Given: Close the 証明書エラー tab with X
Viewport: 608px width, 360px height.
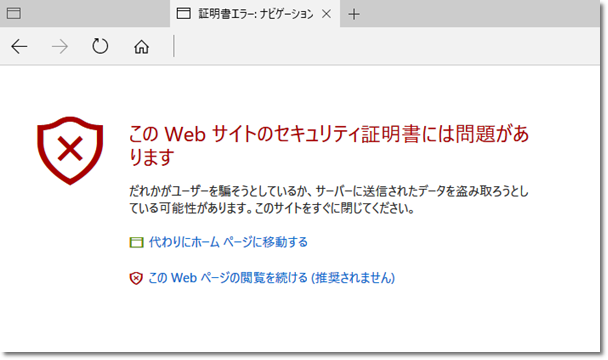Looking at the screenshot, I should tap(326, 14).
